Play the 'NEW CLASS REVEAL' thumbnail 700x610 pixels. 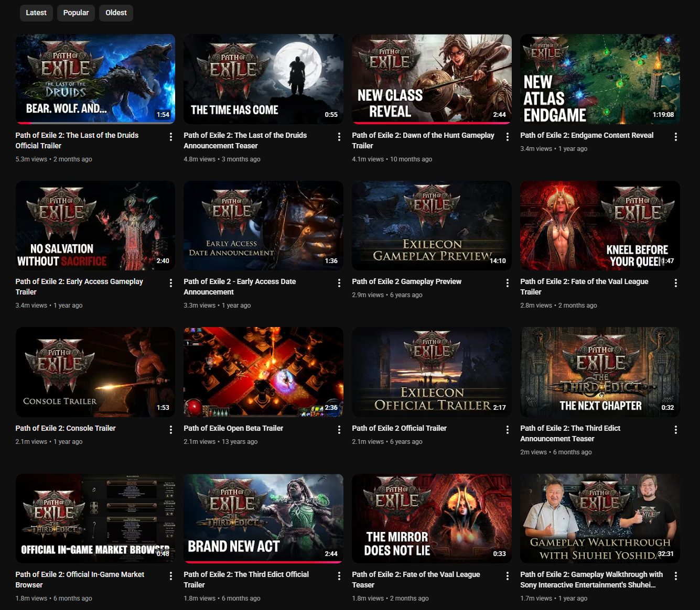tap(432, 79)
